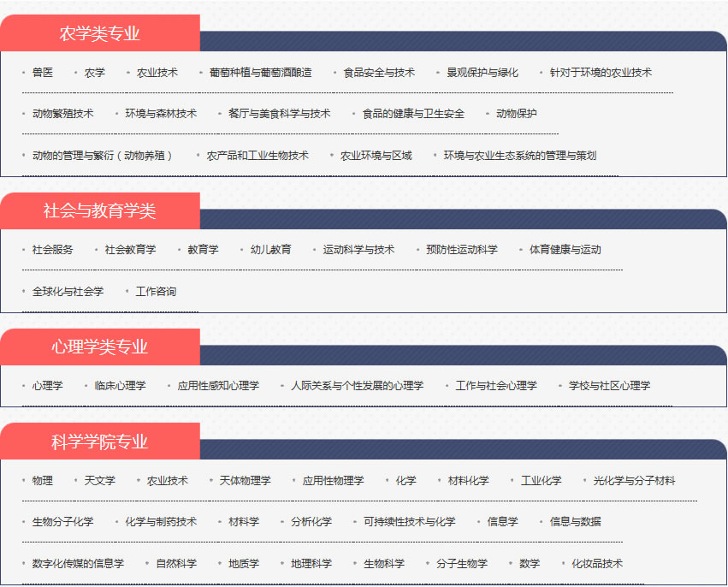Select 农业环境与区域
This screenshot has height=587, width=728.
pyautogui.click(x=376, y=156)
